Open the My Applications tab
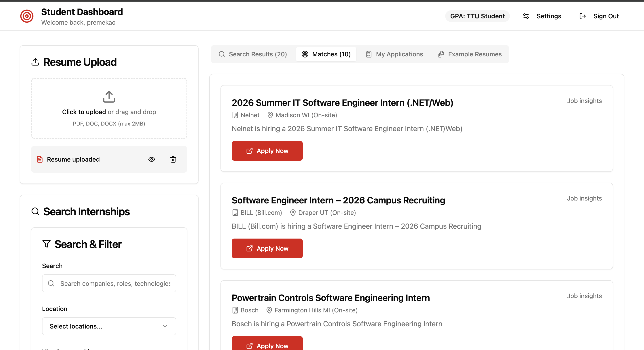The height and width of the screenshot is (350, 644). click(394, 54)
